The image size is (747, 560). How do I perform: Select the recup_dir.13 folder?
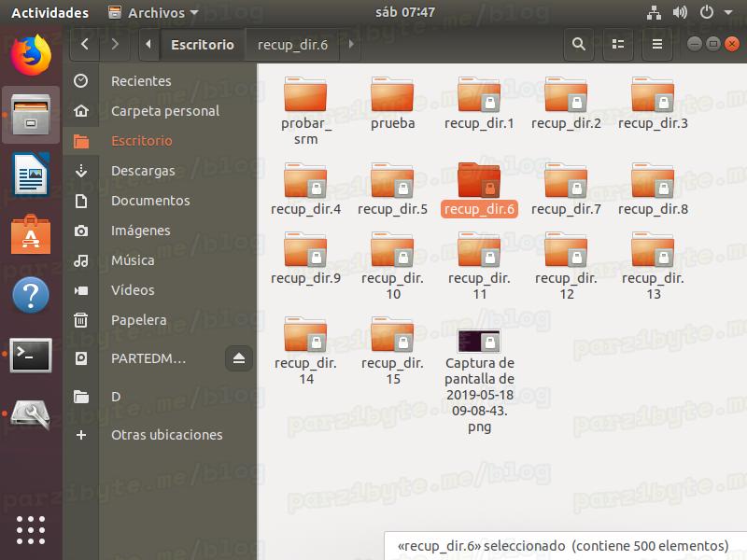tap(653, 266)
